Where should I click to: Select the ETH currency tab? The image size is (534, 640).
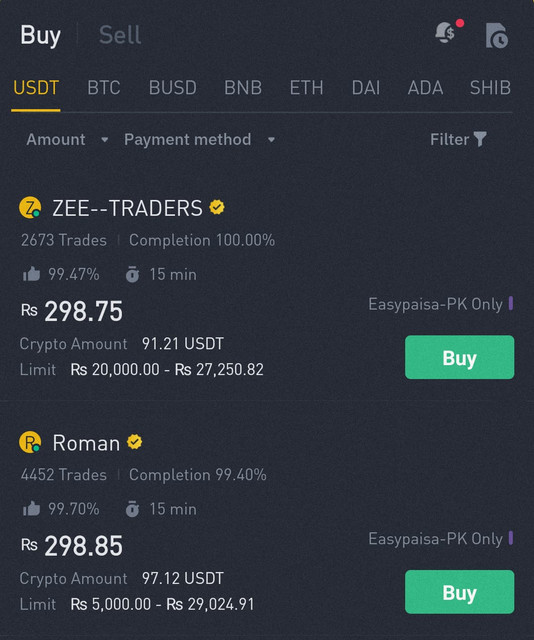click(307, 88)
